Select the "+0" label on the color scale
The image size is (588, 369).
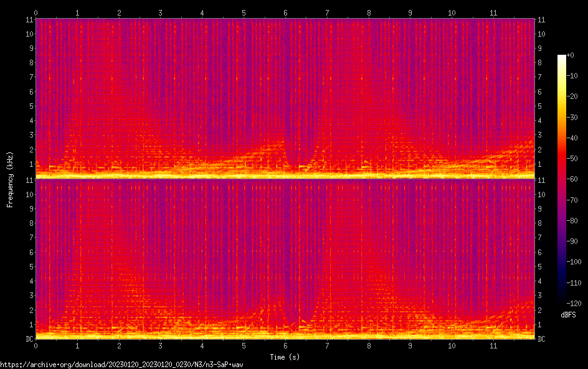tap(571, 55)
